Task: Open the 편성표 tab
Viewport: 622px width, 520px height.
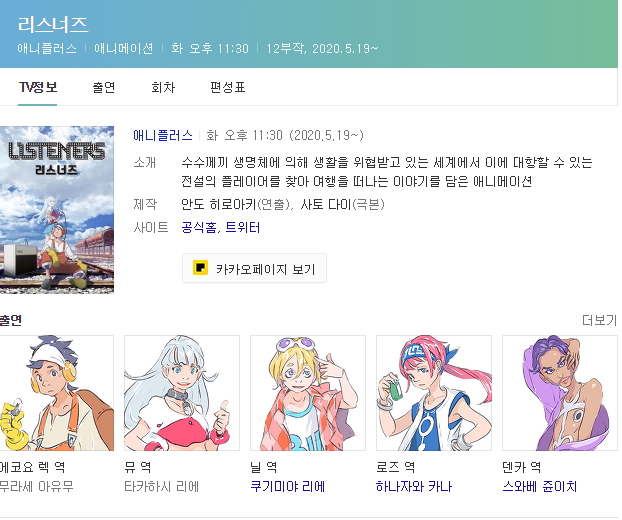Action: (228, 87)
